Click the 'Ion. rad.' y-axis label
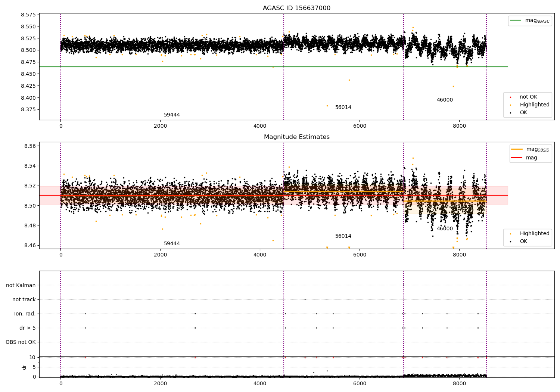The width and height of the screenshot is (560, 392). coord(25,314)
